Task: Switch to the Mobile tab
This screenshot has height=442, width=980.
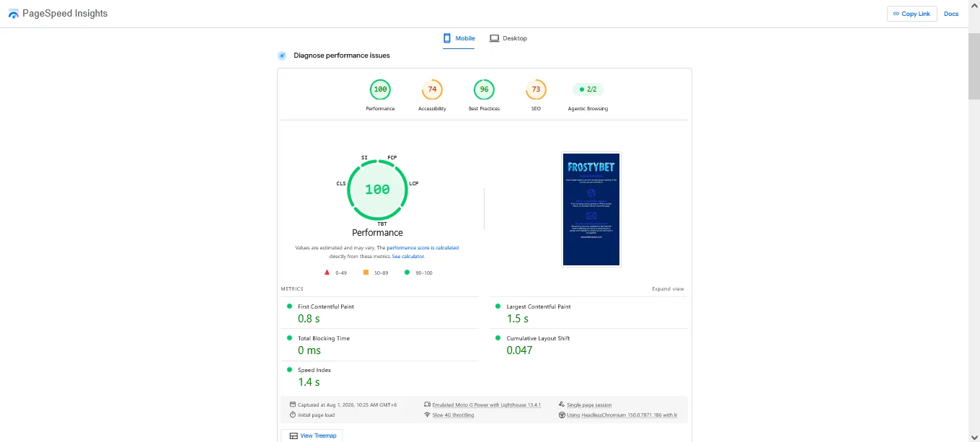Action: click(459, 38)
